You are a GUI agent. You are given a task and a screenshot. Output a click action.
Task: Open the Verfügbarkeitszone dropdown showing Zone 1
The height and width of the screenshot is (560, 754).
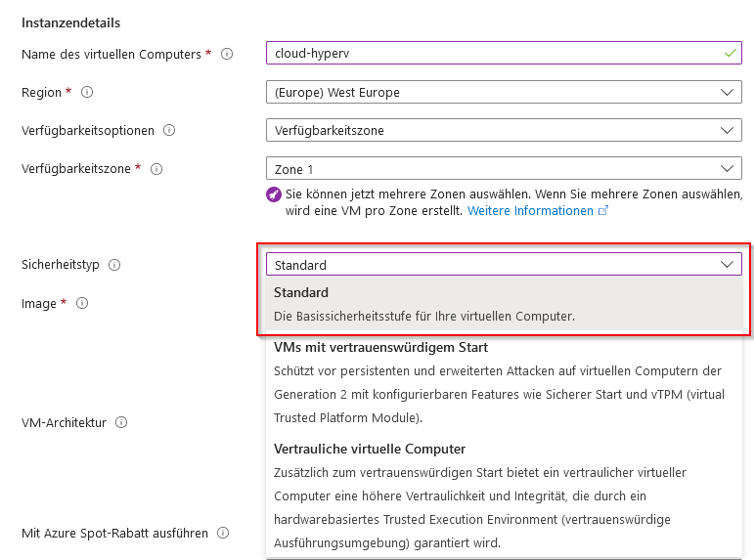pyautogui.click(x=504, y=169)
